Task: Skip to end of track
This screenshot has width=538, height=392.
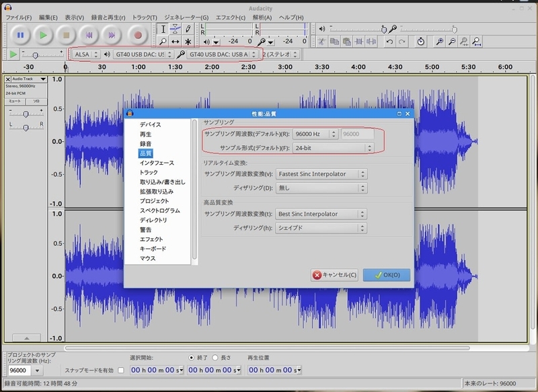Action: tap(112, 35)
